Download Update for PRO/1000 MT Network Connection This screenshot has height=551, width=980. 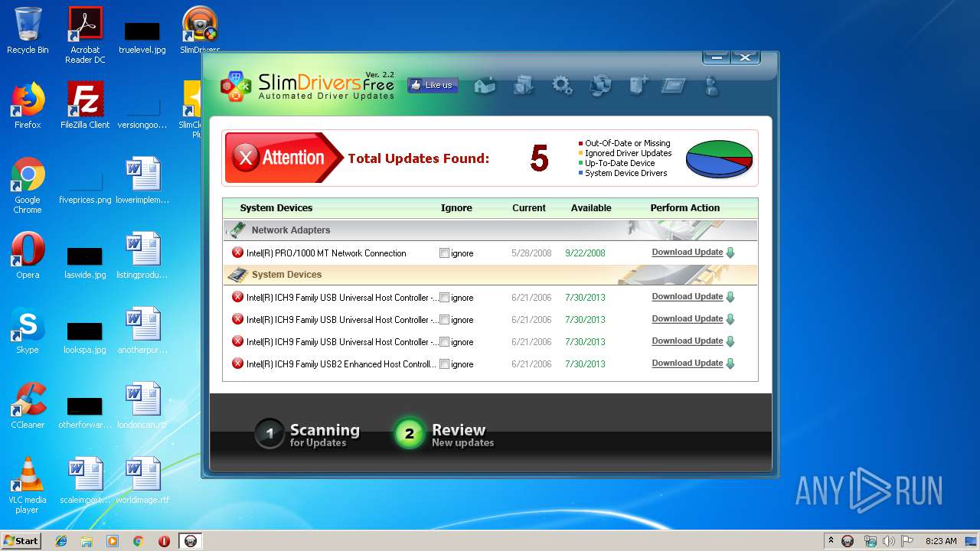(x=693, y=253)
